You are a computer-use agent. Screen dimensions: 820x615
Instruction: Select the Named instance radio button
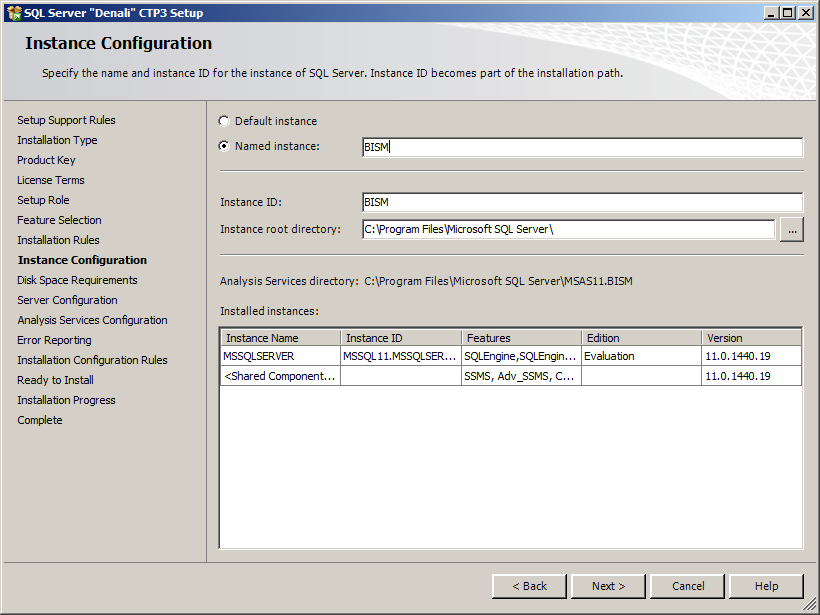(x=224, y=146)
